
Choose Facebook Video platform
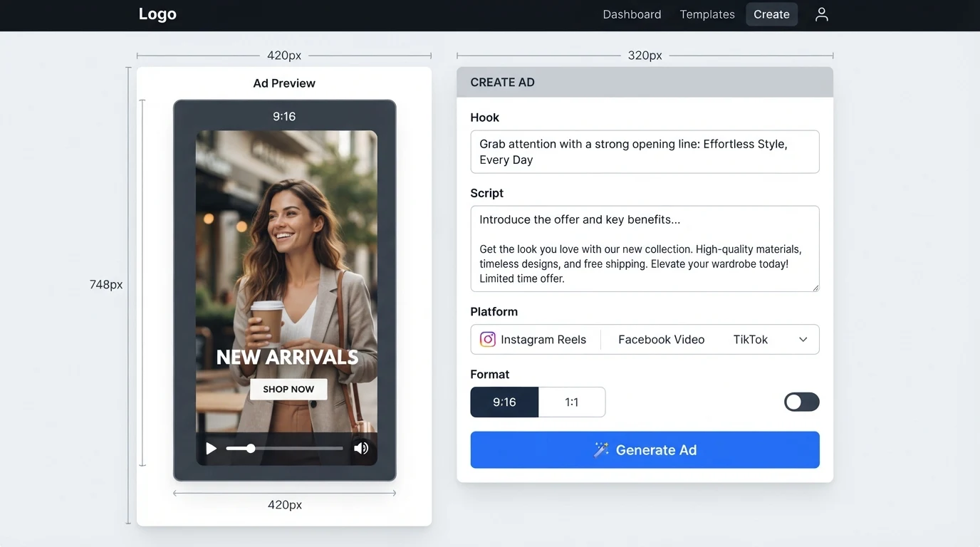coord(661,340)
